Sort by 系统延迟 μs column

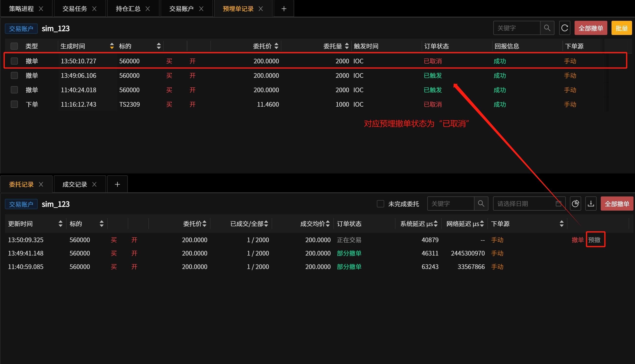click(x=436, y=224)
